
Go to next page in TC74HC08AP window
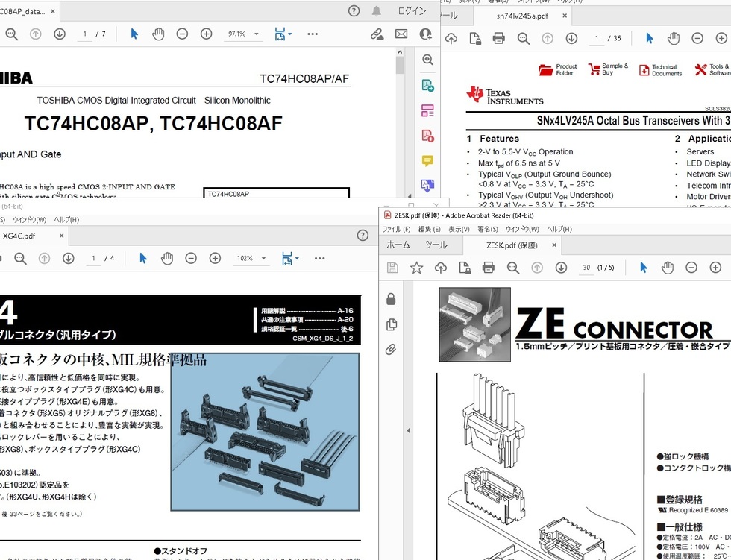(x=60, y=34)
